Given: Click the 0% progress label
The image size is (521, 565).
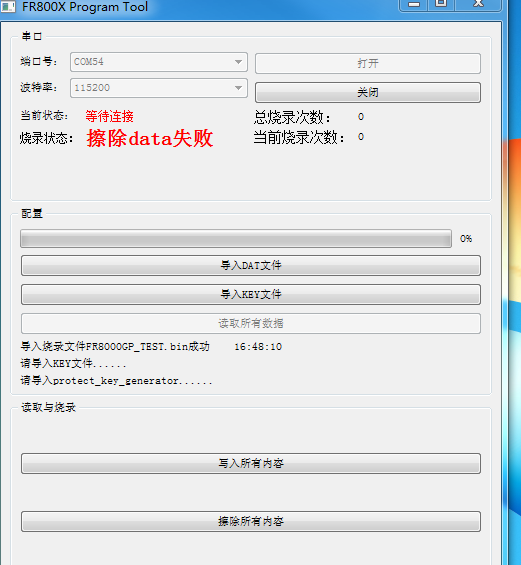Looking at the screenshot, I should tap(466, 239).
